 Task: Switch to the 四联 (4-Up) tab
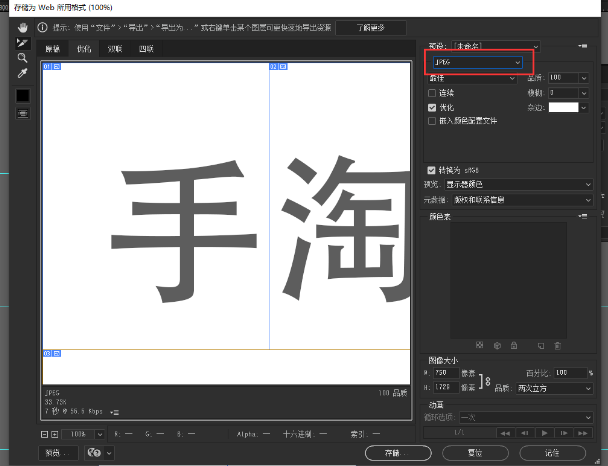tap(147, 49)
